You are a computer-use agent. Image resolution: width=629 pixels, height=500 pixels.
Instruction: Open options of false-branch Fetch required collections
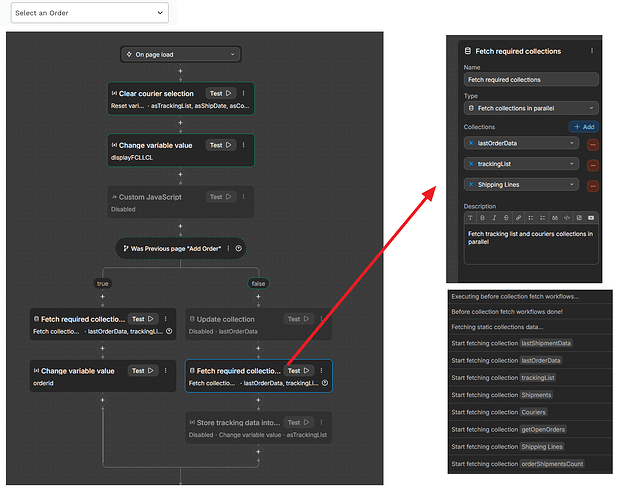tap(321, 371)
